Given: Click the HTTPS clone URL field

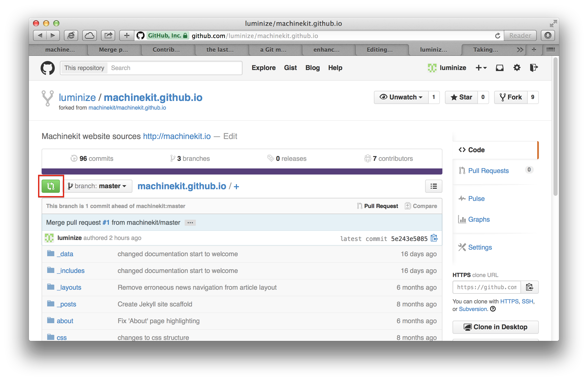Looking at the screenshot, I should click(x=487, y=287).
